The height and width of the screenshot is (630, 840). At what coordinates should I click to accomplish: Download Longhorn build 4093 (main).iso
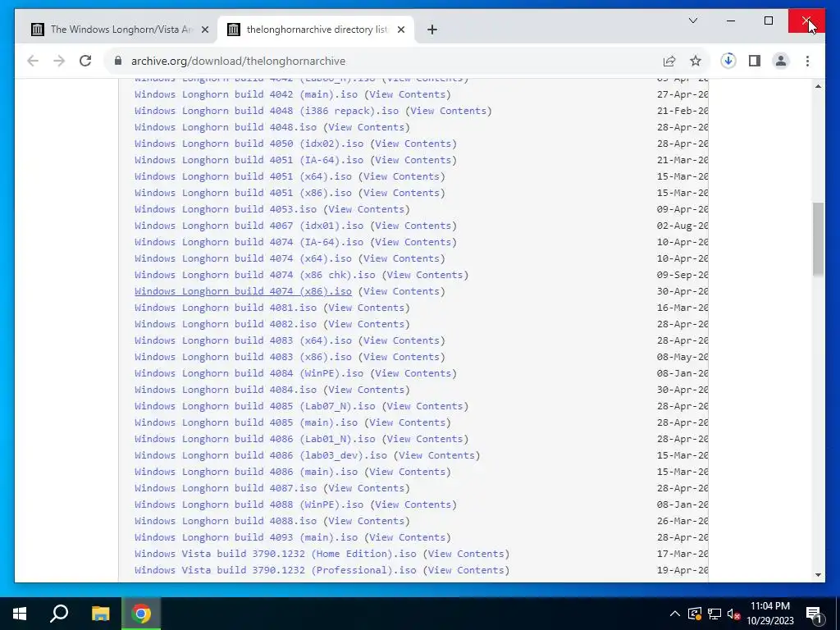(246, 537)
